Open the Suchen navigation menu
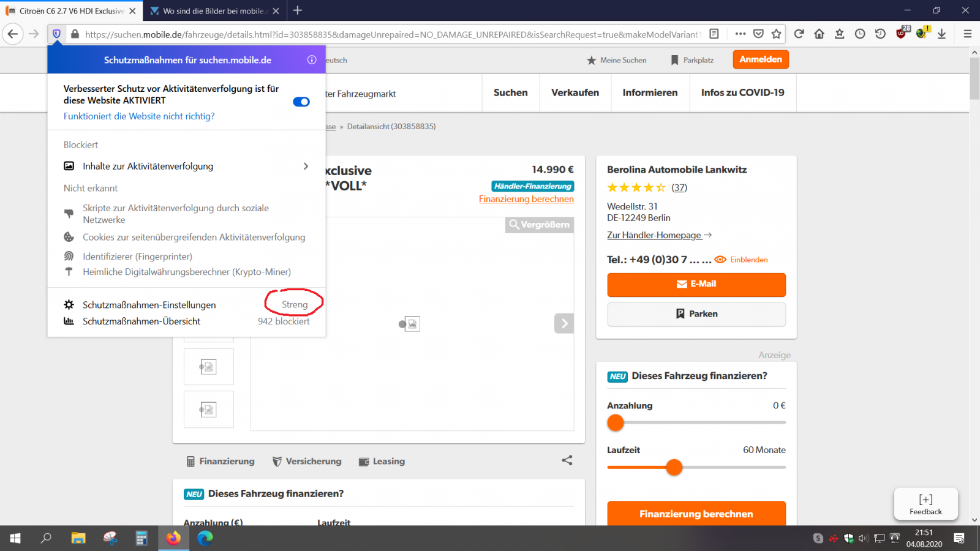Image resolution: width=980 pixels, height=551 pixels. [x=511, y=92]
